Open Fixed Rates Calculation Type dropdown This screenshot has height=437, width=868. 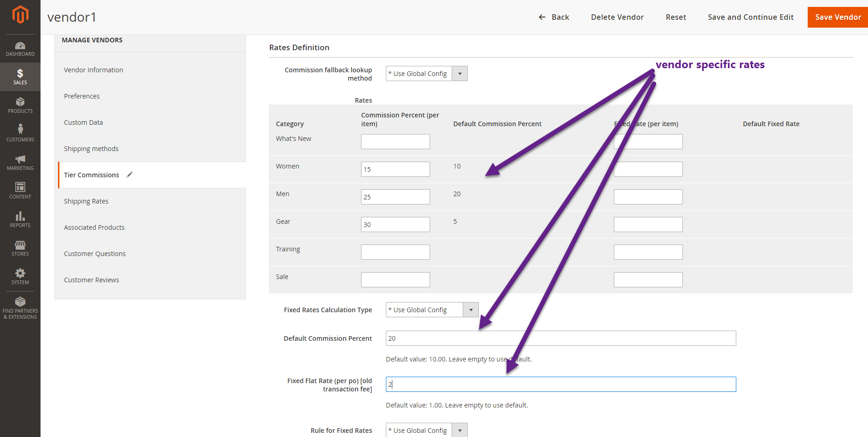(432, 310)
